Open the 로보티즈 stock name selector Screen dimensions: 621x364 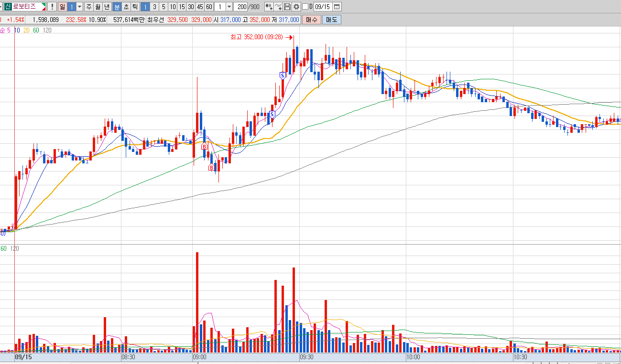coord(25,7)
